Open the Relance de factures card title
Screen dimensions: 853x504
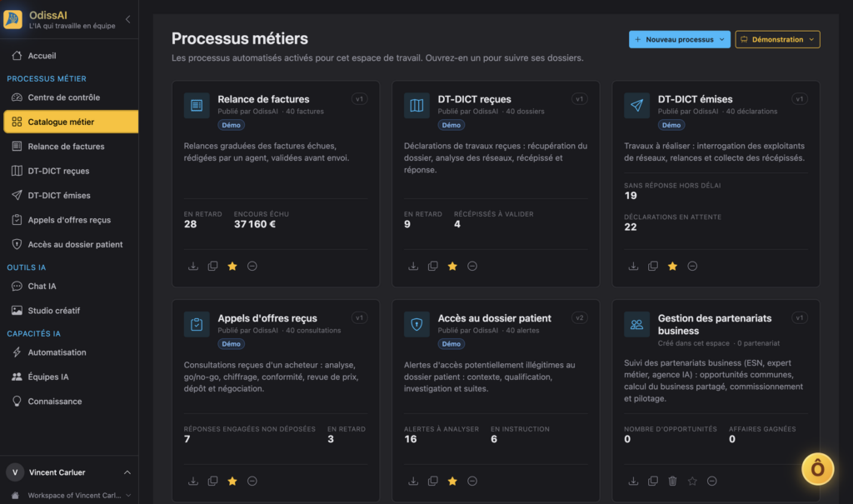click(263, 99)
